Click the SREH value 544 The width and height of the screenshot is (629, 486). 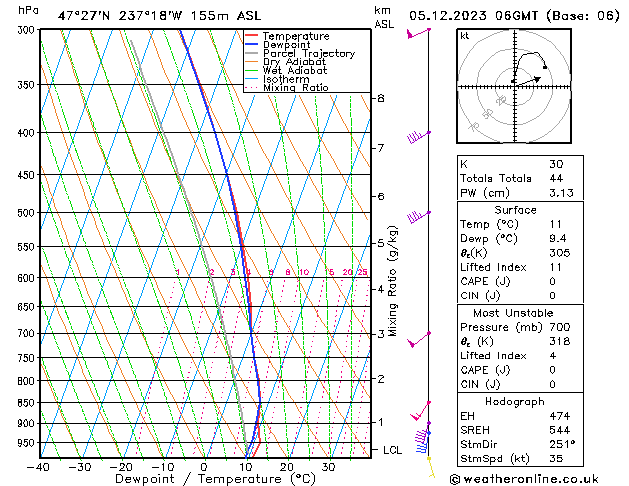click(x=560, y=430)
